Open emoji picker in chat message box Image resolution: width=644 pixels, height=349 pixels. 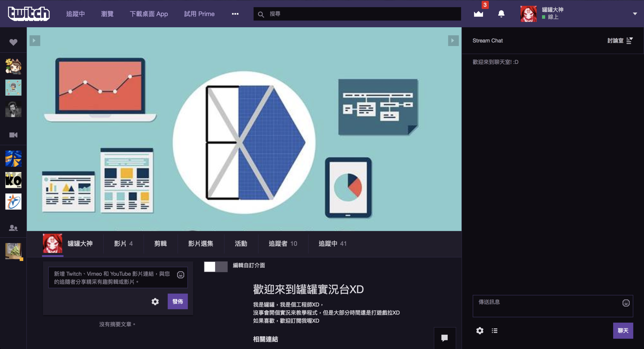point(626,303)
